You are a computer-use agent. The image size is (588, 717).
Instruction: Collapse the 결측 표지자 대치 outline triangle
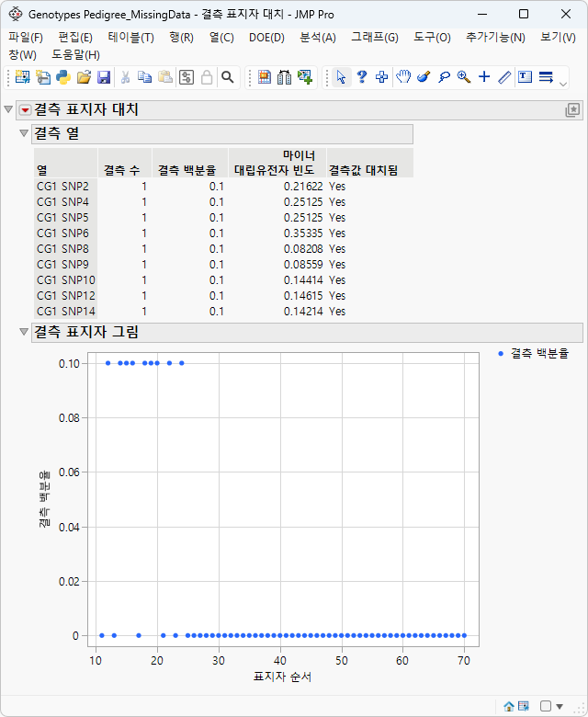[8, 109]
